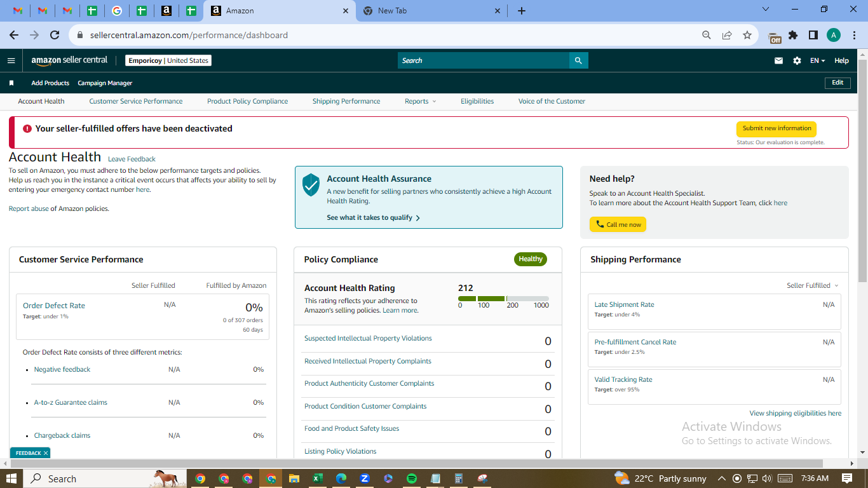Click the Account Health Assurance shield icon
This screenshot has width=868, height=488.
click(x=311, y=184)
